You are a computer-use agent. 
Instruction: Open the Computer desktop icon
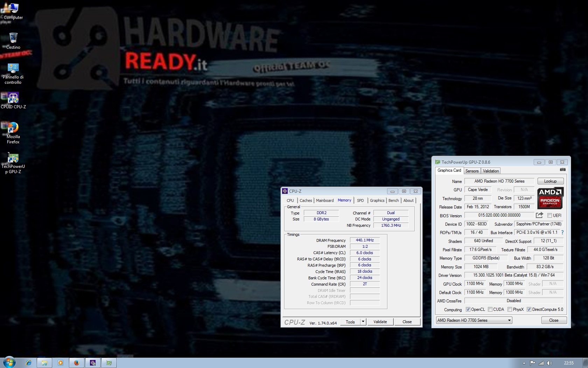pos(13,11)
